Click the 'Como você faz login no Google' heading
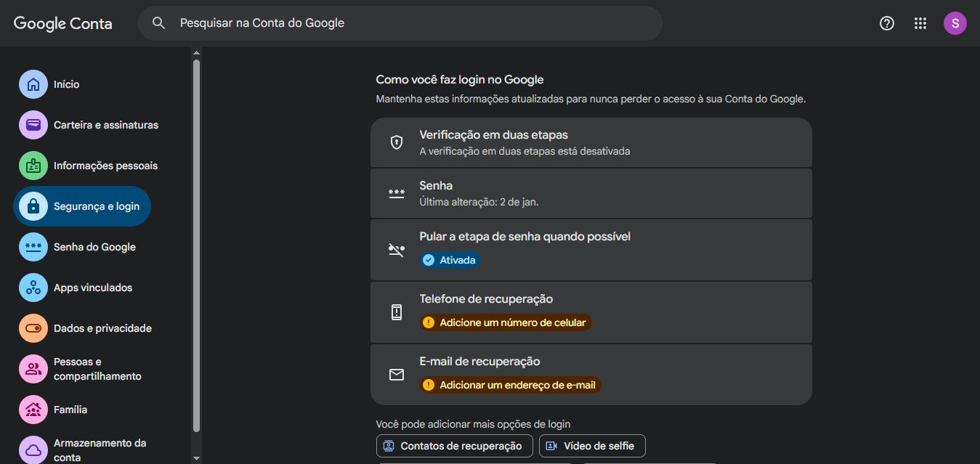Image resolution: width=980 pixels, height=464 pixels. 460,80
